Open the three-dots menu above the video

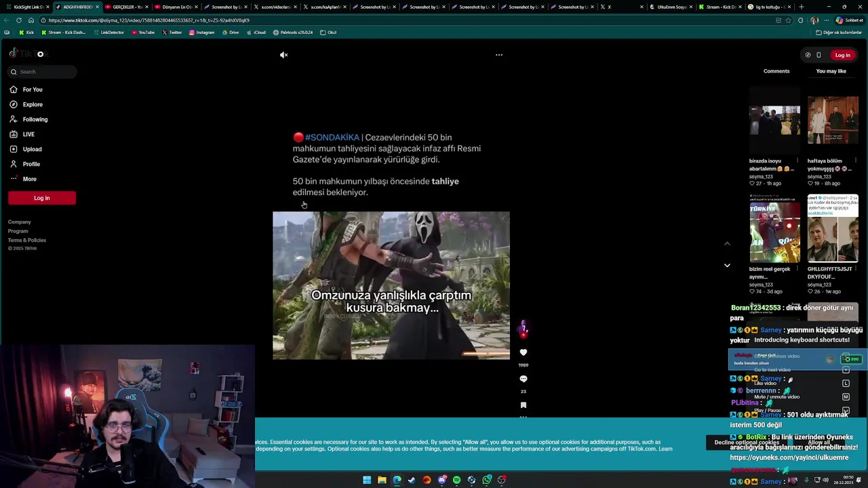[499, 55]
